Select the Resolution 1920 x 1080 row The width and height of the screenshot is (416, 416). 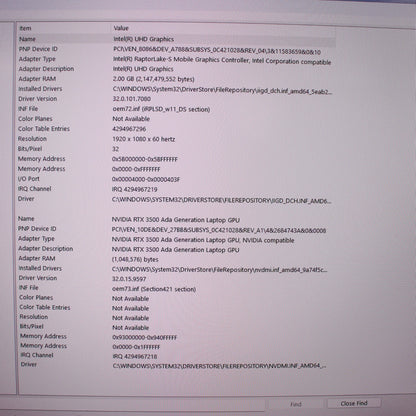(176, 139)
